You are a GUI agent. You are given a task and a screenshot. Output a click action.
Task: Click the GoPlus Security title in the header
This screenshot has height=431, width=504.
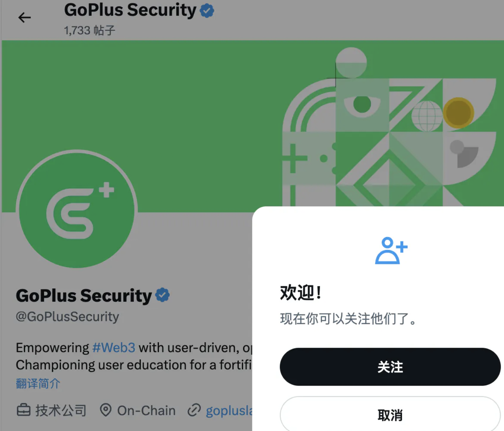130,10
